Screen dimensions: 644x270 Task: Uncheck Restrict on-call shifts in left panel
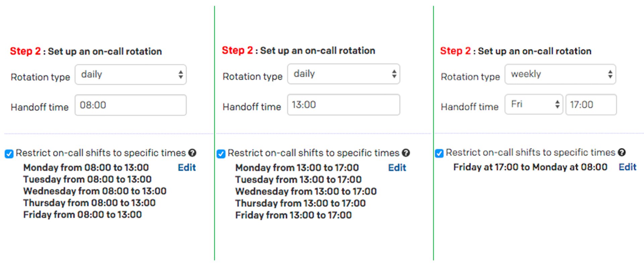[9, 153]
